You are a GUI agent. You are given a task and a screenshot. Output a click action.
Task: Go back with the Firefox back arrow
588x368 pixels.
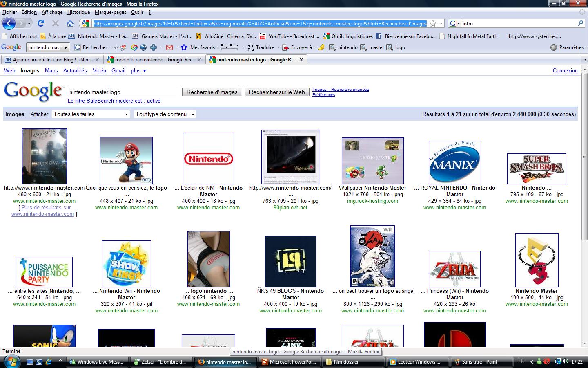(x=9, y=23)
